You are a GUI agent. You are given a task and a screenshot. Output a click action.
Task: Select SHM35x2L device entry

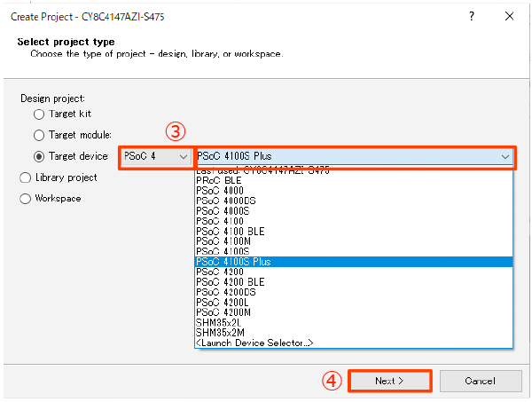pos(354,322)
